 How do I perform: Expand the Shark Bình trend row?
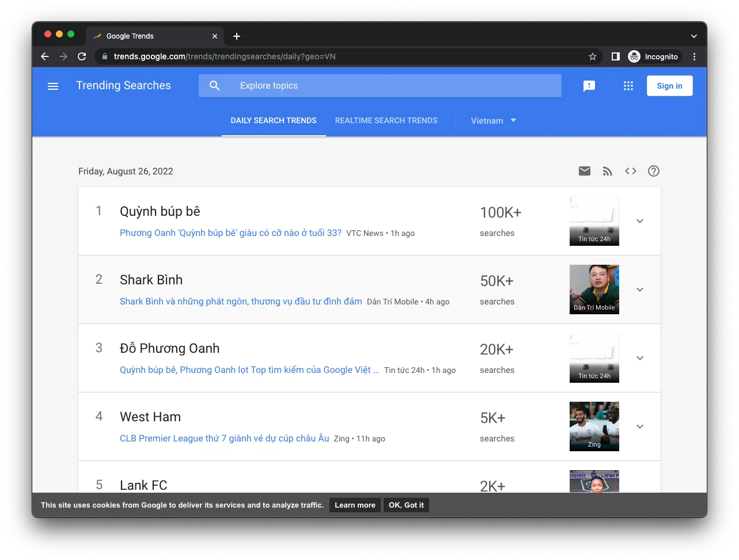(640, 289)
